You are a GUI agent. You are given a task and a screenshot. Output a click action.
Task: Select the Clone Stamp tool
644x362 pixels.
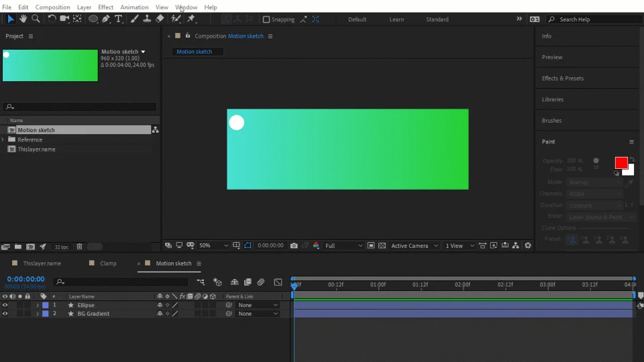coord(147,19)
